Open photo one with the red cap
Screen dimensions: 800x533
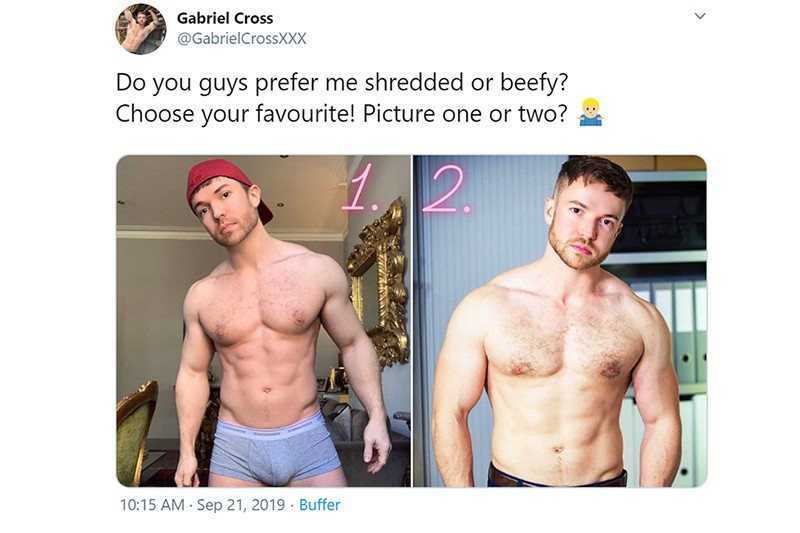pyautogui.click(x=263, y=321)
